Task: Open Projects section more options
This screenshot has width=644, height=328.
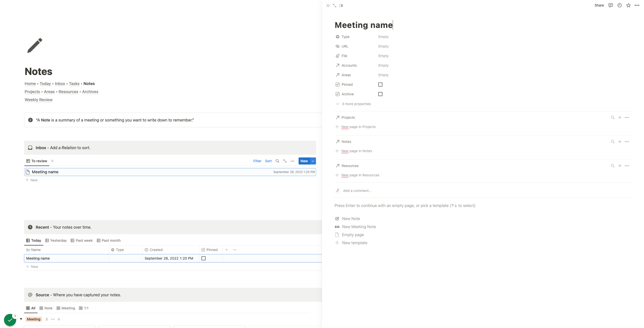Action: click(x=627, y=117)
